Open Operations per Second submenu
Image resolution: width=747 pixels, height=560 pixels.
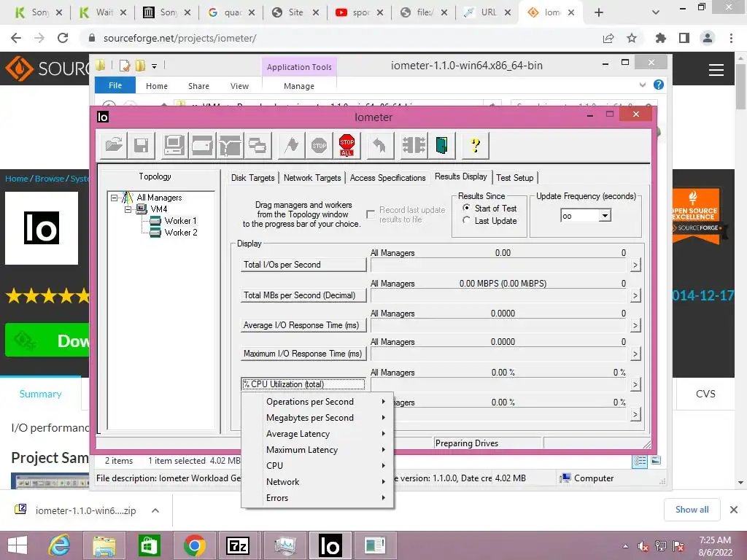(x=317, y=402)
